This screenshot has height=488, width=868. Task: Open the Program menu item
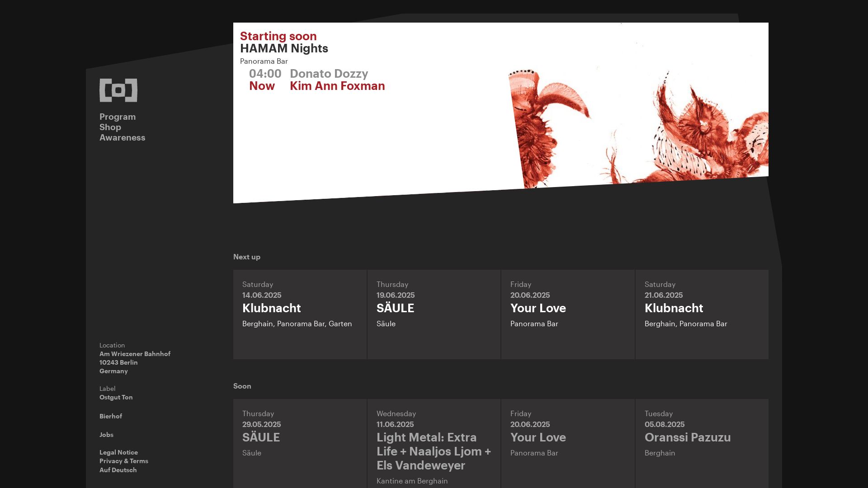pos(118,117)
